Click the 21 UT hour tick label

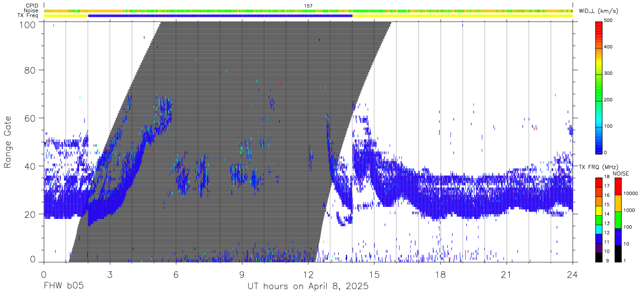pos(506,274)
